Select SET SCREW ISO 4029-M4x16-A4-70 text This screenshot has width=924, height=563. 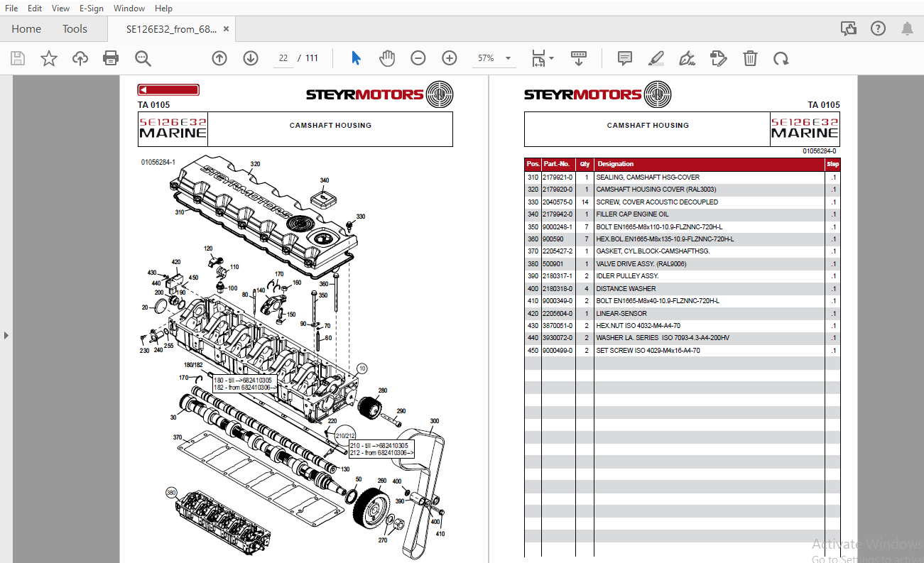(x=649, y=351)
